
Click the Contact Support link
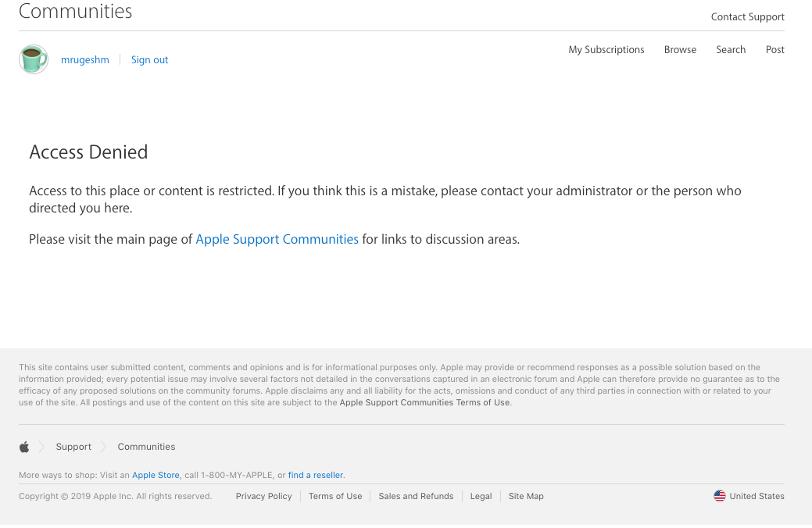pyautogui.click(x=747, y=17)
